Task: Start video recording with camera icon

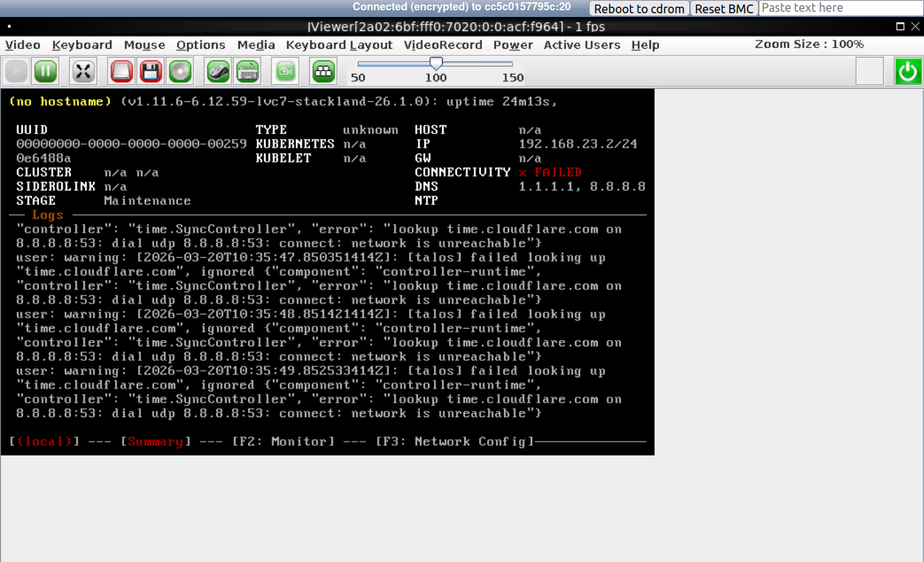Action: coord(285,71)
